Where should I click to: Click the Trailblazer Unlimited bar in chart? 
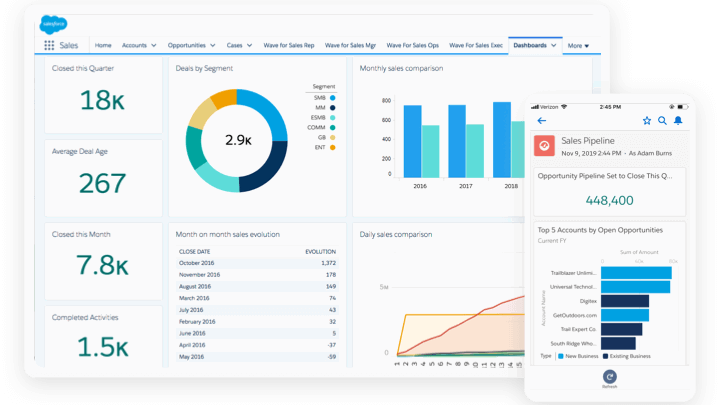(640, 272)
